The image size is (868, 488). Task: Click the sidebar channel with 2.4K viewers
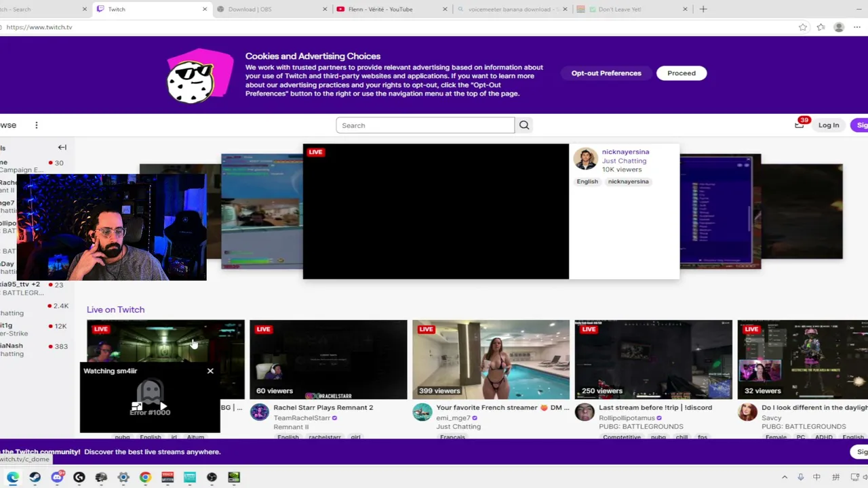point(34,309)
